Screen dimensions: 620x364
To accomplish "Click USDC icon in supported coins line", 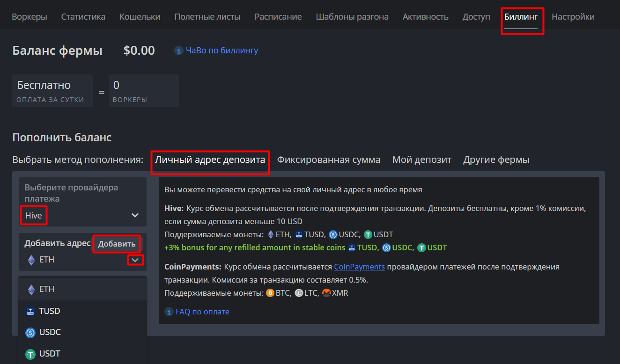I will [x=333, y=234].
